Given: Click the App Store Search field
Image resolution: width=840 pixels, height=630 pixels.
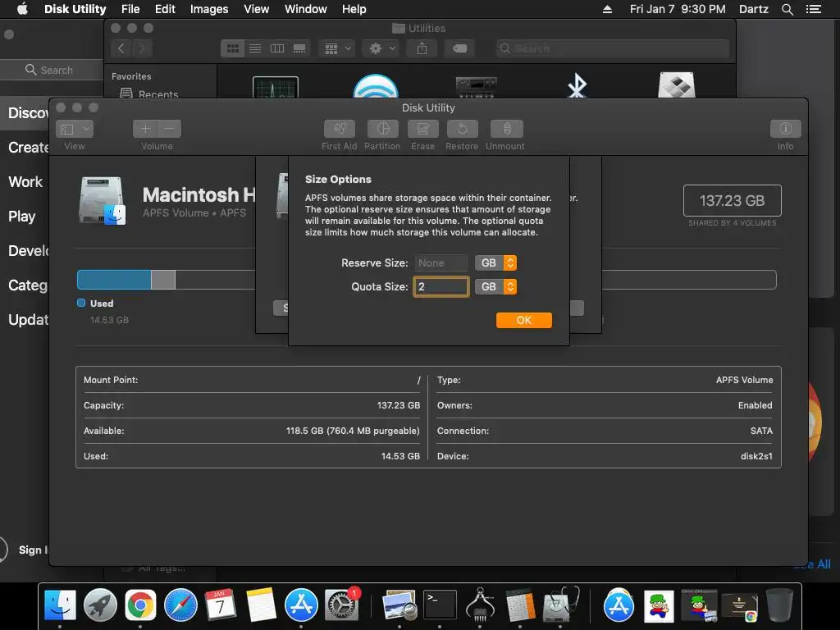Looking at the screenshot, I should coord(52,71).
